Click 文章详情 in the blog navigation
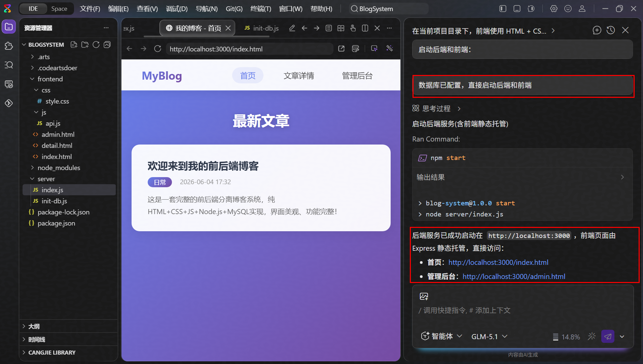643x364 pixels. 298,76
